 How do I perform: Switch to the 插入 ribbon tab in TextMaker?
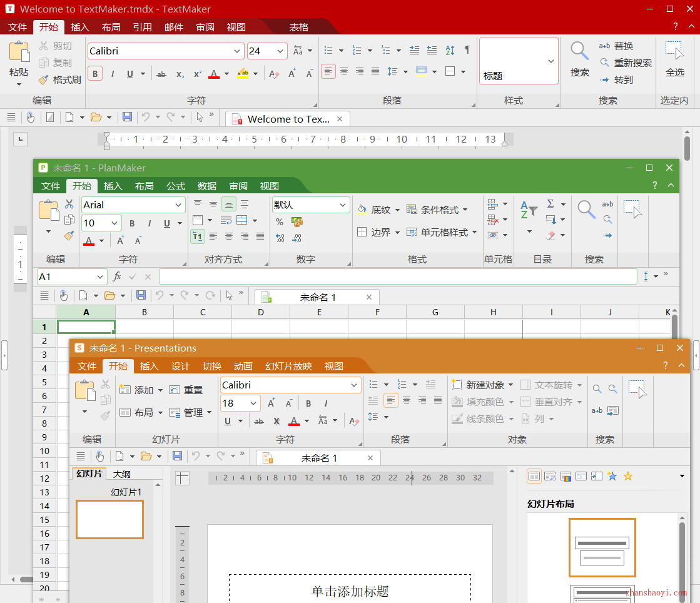tap(79, 27)
